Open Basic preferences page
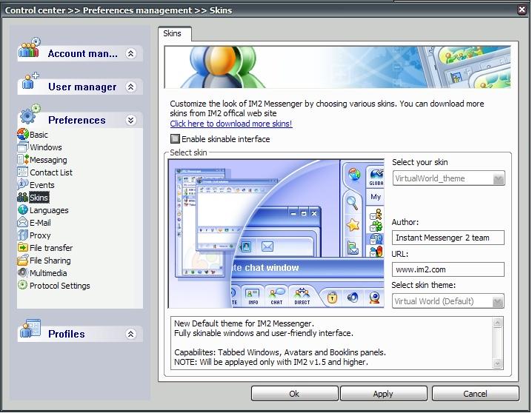 point(39,135)
